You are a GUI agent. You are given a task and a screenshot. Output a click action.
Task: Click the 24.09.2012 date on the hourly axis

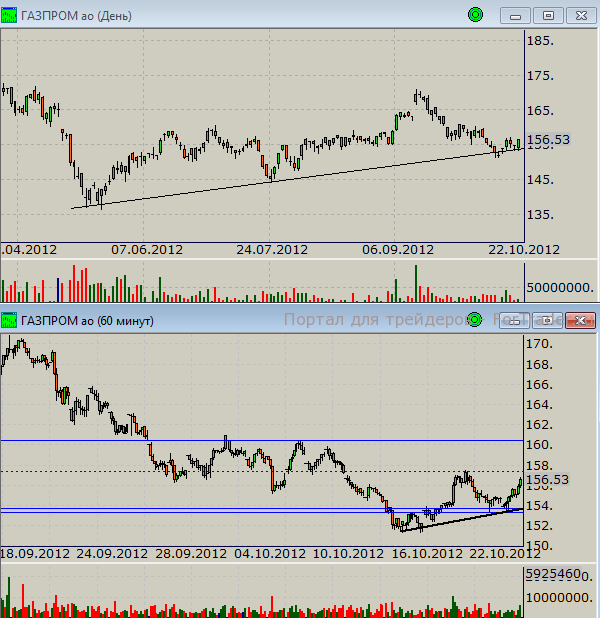[x=112, y=554]
